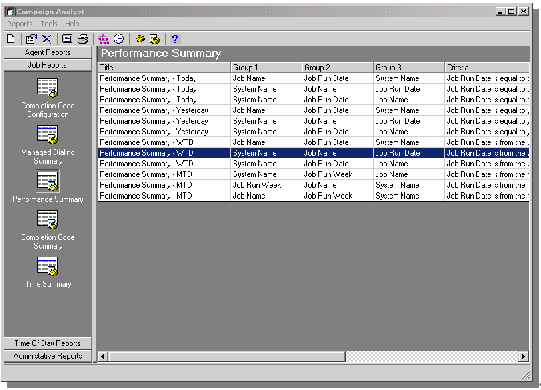Click the Title column header
This screenshot has width=541, height=390.
click(164, 67)
